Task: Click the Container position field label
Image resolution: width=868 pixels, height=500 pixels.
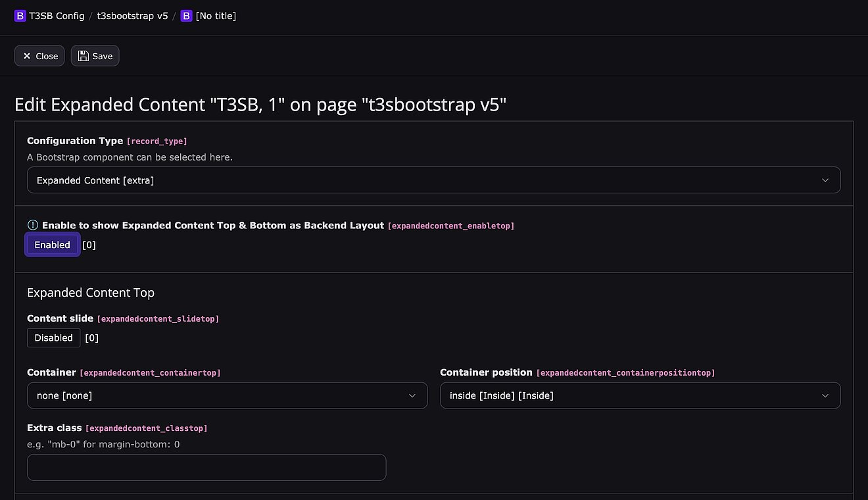Action: 486,372
